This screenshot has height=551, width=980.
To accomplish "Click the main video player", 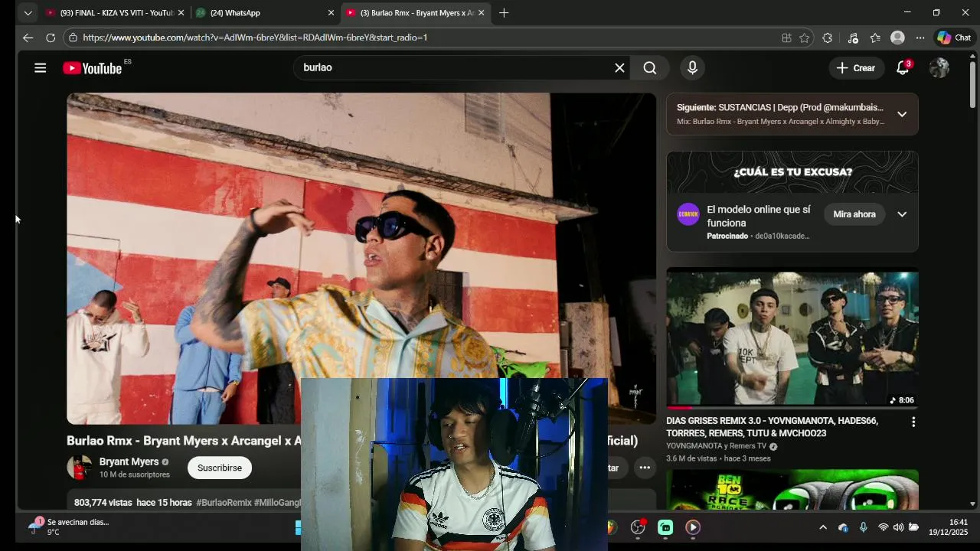I will (361, 259).
